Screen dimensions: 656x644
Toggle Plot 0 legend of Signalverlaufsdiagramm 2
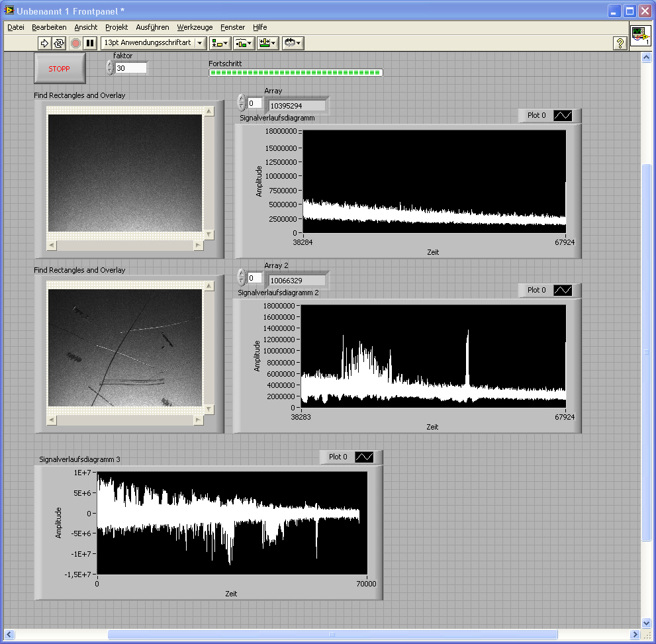563,291
